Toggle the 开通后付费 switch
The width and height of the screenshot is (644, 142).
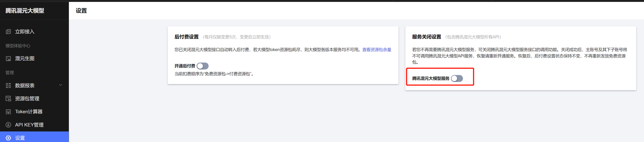[x=202, y=66]
